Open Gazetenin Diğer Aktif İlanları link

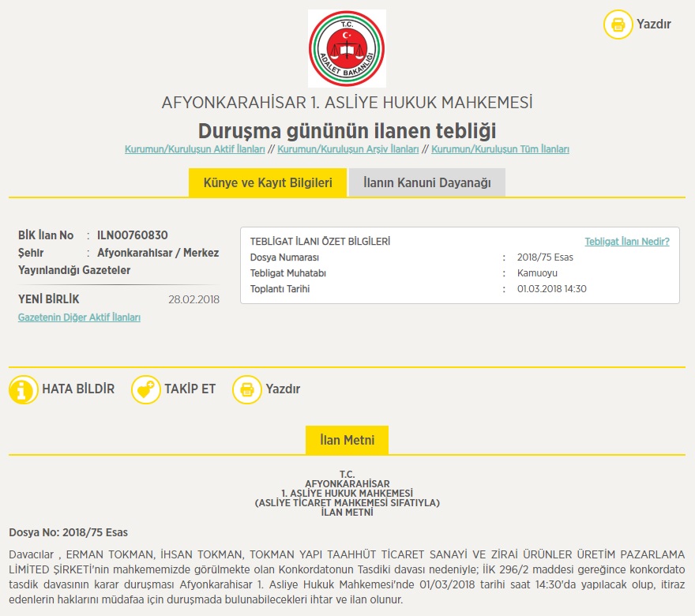pyautogui.click(x=79, y=317)
